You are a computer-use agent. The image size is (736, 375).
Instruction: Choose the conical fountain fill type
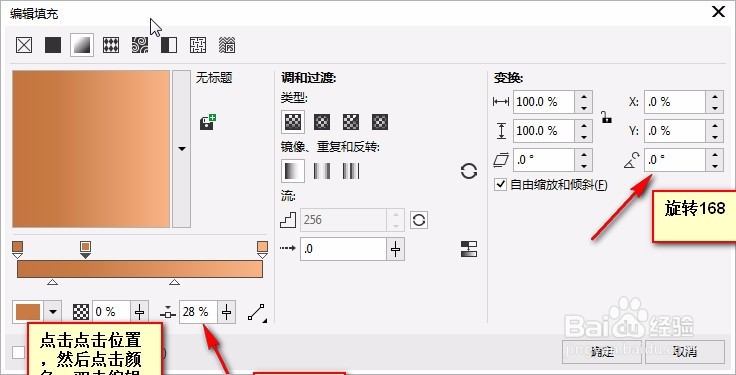(351, 122)
